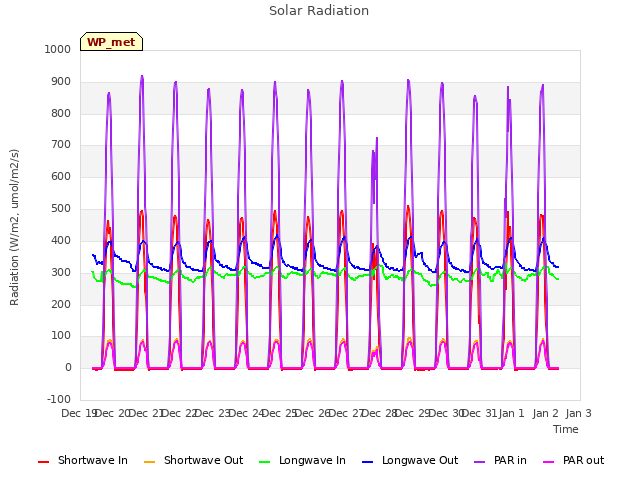Click the Jan 1 x-axis date label
Screen dimensions: 640x480
(x=512, y=413)
